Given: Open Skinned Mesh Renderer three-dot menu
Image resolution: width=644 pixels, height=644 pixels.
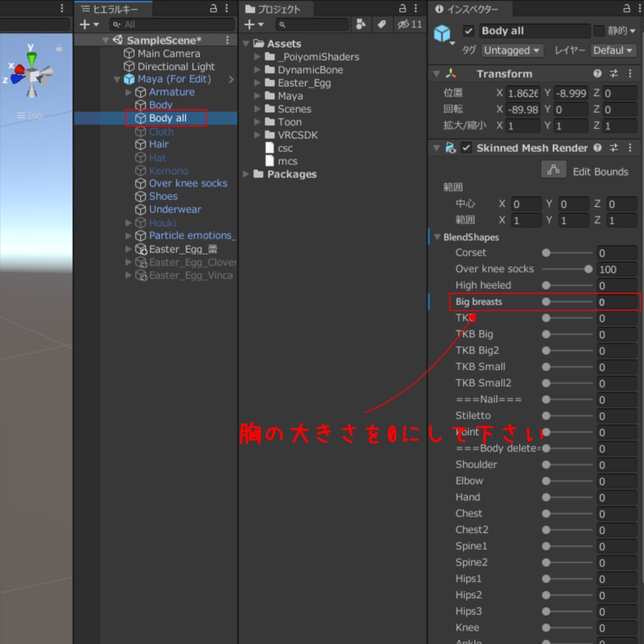Looking at the screenshot, I should (630, 148).
